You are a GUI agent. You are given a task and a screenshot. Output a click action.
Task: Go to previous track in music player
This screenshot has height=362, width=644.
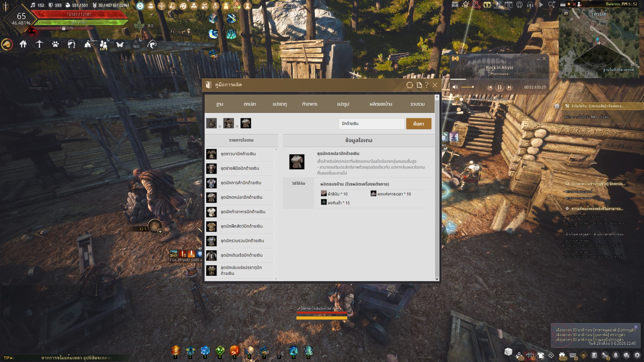(x=490, y=87)
